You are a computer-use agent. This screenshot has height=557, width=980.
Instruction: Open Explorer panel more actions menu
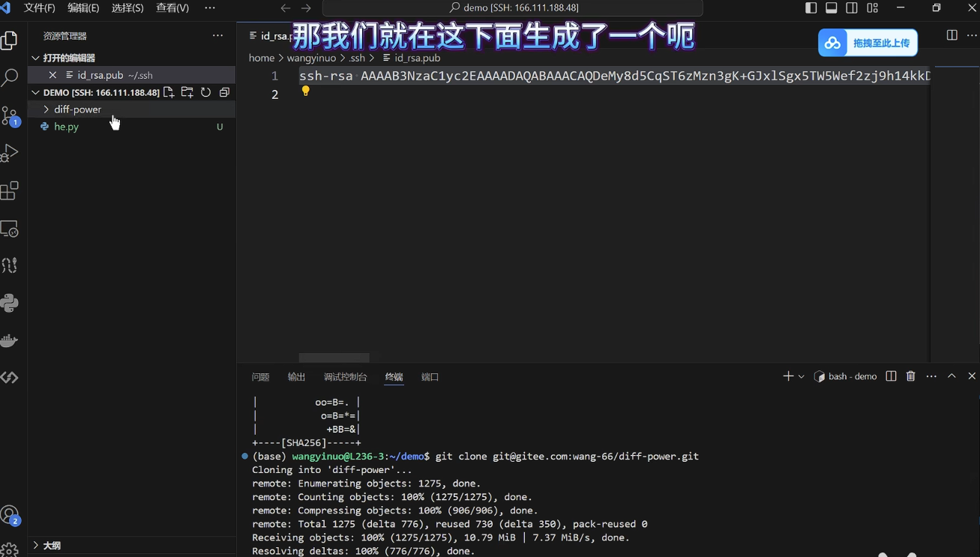point(217,35)
